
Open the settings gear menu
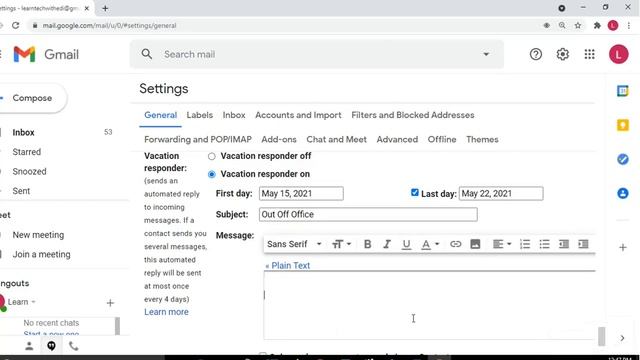pos(562,54)
